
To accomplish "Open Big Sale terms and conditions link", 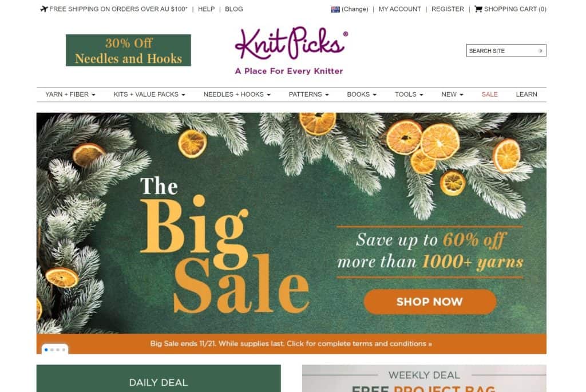I will tap(291, 343).
